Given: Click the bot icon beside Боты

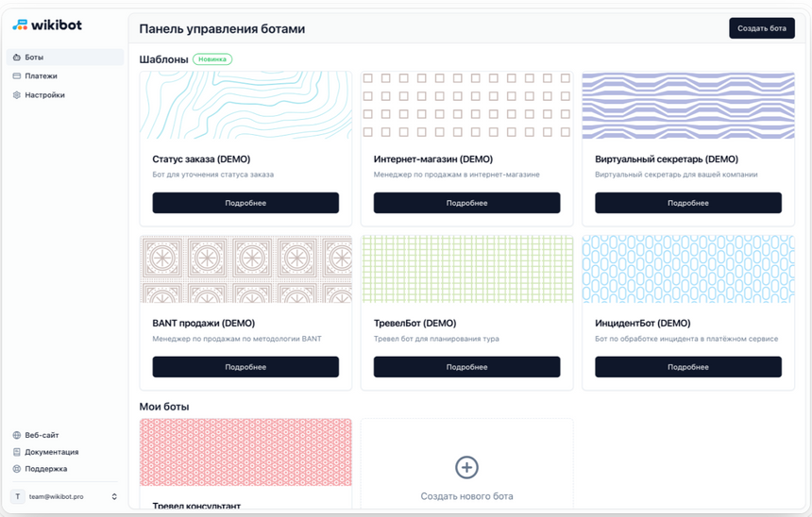Looking at the screenshot, I should click(17, 58).
